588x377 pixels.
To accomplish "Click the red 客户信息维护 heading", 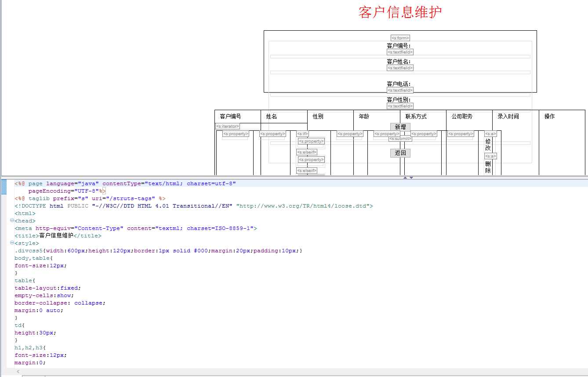I will coord(400,12).
